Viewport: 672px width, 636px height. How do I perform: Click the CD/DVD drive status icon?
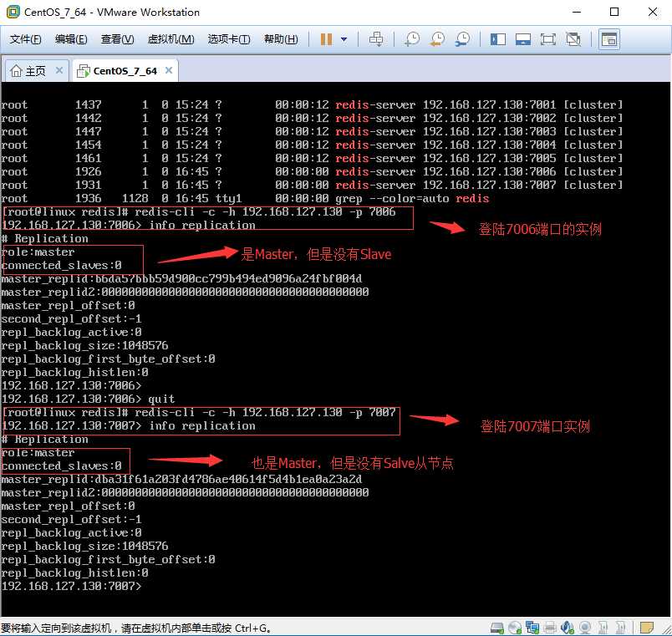point(515,628)
